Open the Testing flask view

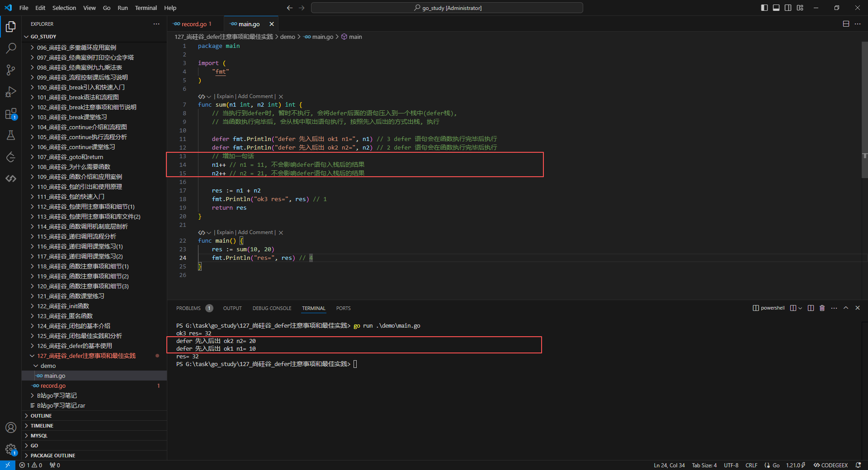[11, 135]
